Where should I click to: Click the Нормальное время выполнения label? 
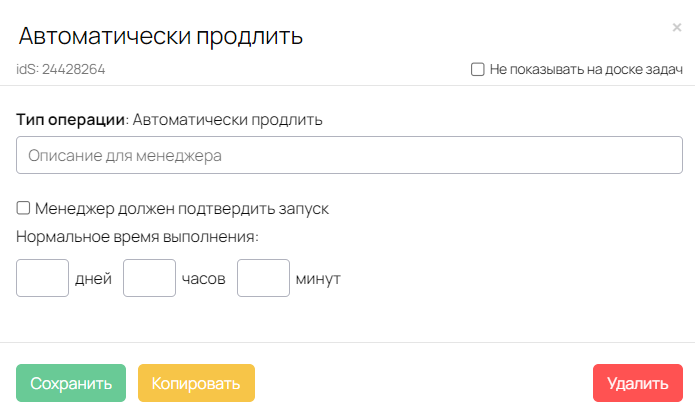(137, 237)
